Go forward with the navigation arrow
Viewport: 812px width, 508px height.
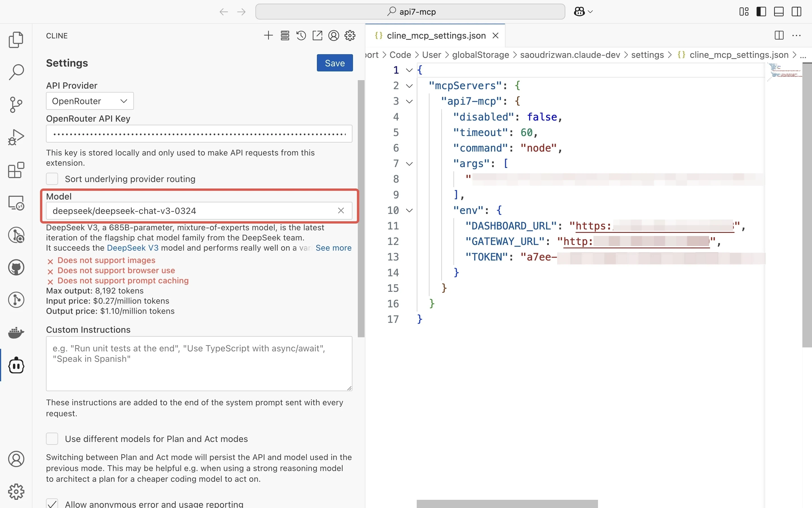coord(241,12)
